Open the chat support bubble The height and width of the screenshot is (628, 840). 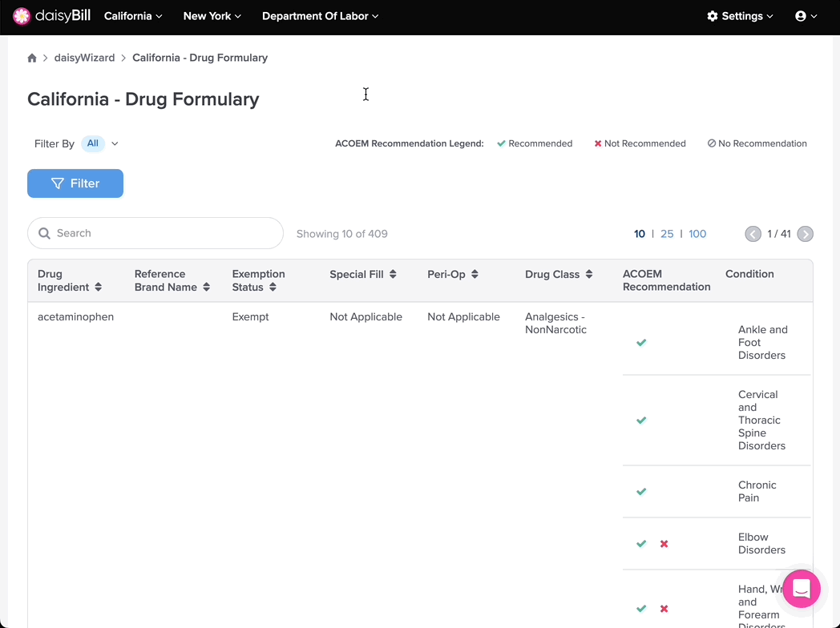click(801, 589)
